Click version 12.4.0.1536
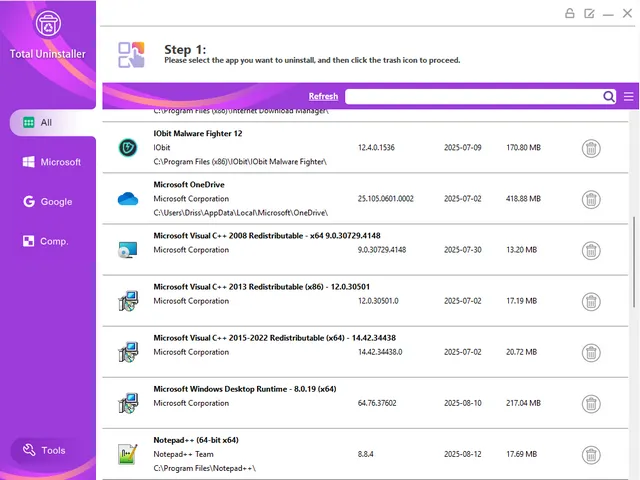 [376, 147]
